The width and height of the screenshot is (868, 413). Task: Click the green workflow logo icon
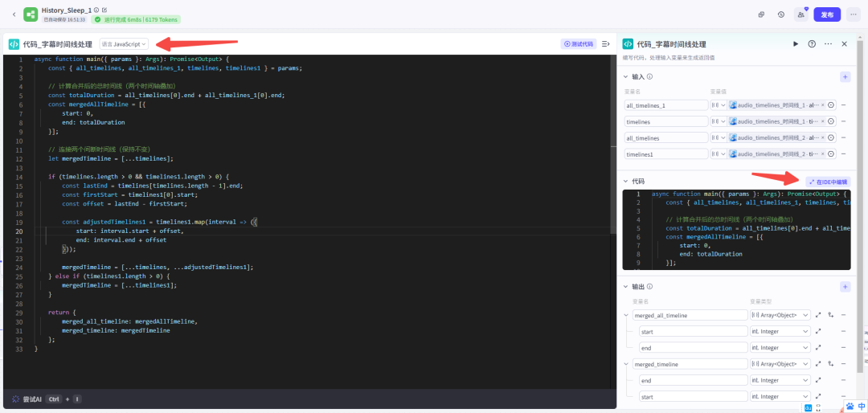tap(31, 14)
